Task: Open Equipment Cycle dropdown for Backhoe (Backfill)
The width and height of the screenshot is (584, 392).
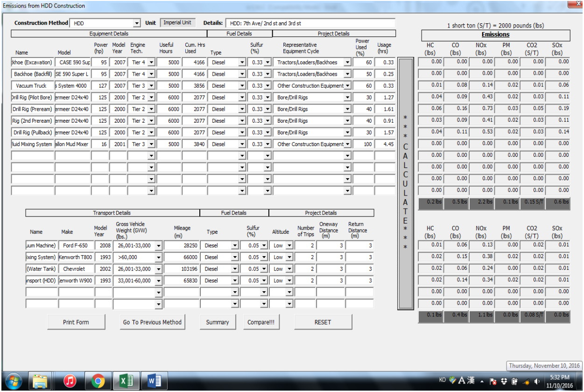Action: 347,74
